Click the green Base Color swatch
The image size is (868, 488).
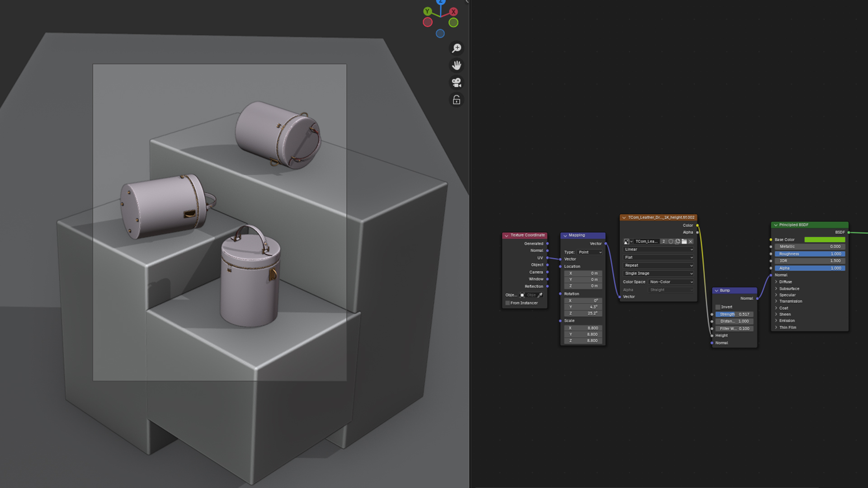(825, 240)
